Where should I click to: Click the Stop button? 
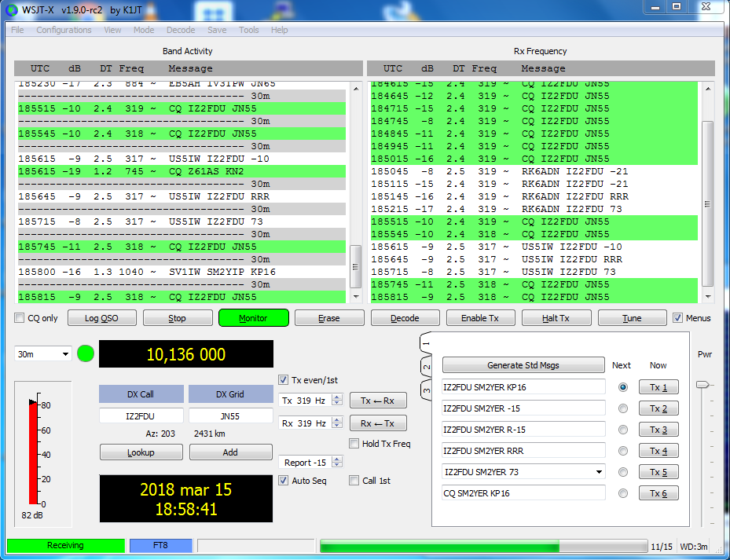[x=178, y=318]
